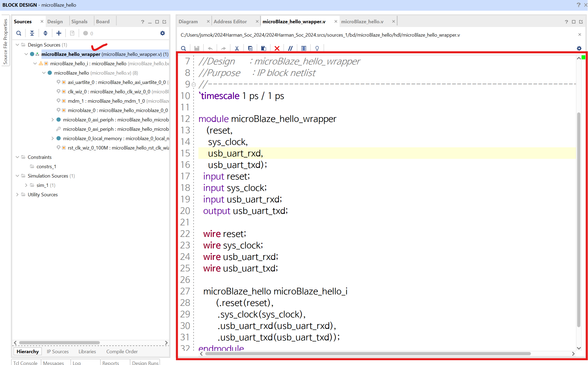This screenshot has height=365, width=588.
Task: Collapse Constraints node
Action: coord(17,157)
